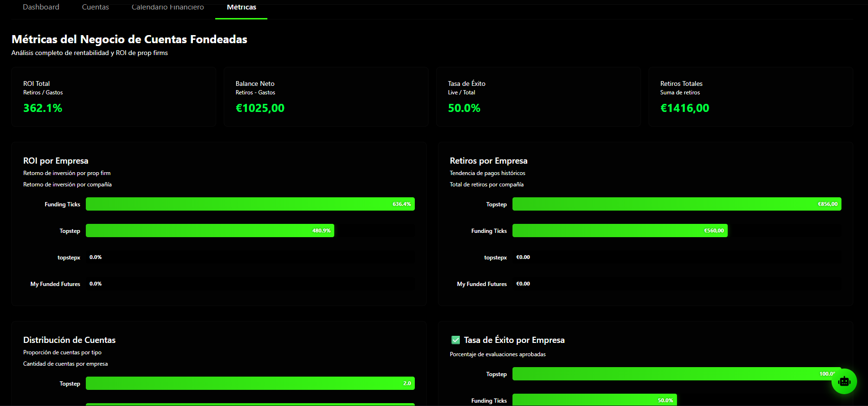Click the Distribución de Cuentas heading

tap(69, 340)
